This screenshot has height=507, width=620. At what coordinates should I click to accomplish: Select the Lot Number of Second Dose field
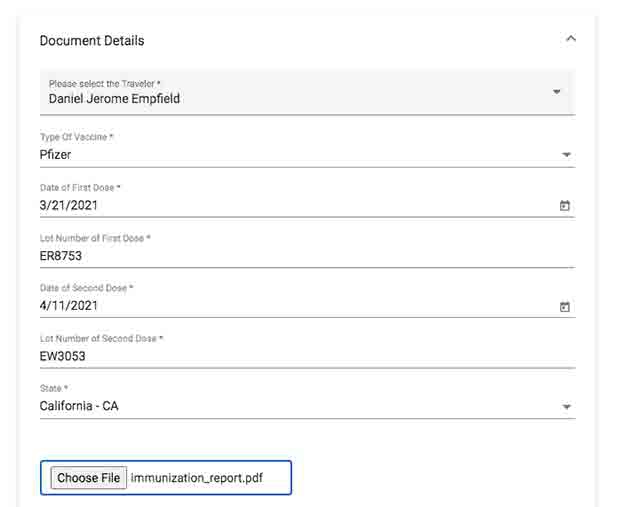coord(300,356)
